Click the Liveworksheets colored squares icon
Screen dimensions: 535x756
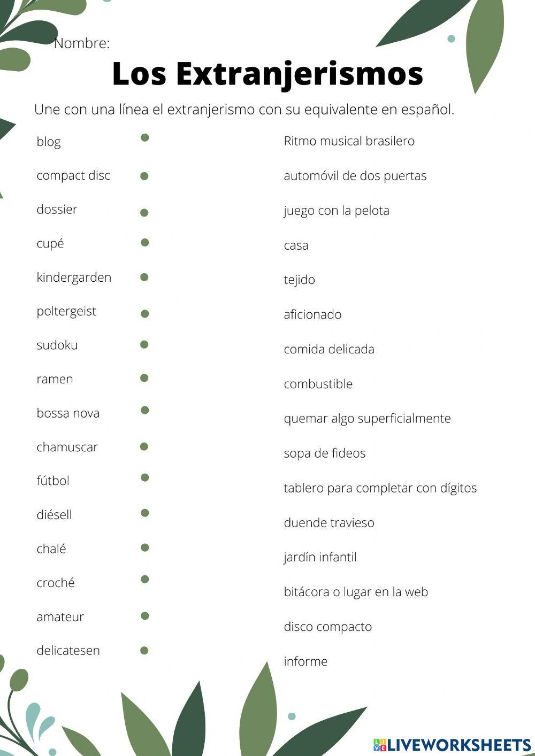pos(380,745)
